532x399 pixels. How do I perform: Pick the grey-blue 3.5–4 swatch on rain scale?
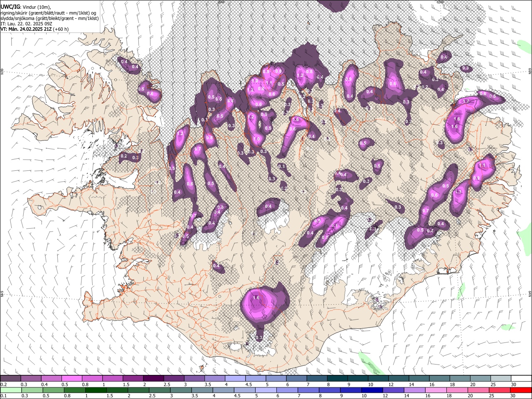click(202, 390)
